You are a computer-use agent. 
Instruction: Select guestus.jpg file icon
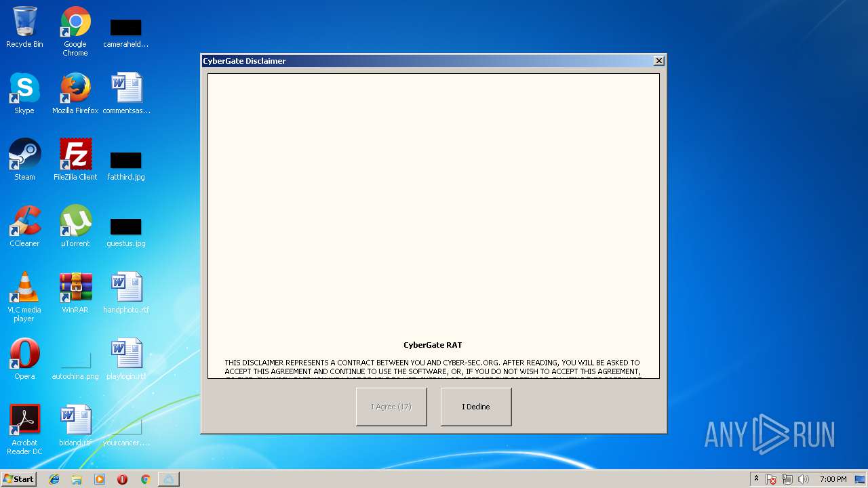(125, 232)
